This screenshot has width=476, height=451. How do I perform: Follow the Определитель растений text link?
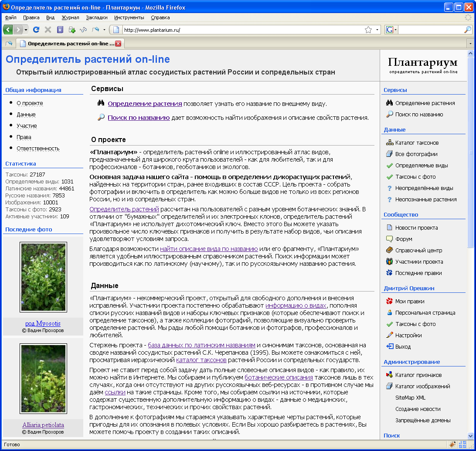(124, 209)
